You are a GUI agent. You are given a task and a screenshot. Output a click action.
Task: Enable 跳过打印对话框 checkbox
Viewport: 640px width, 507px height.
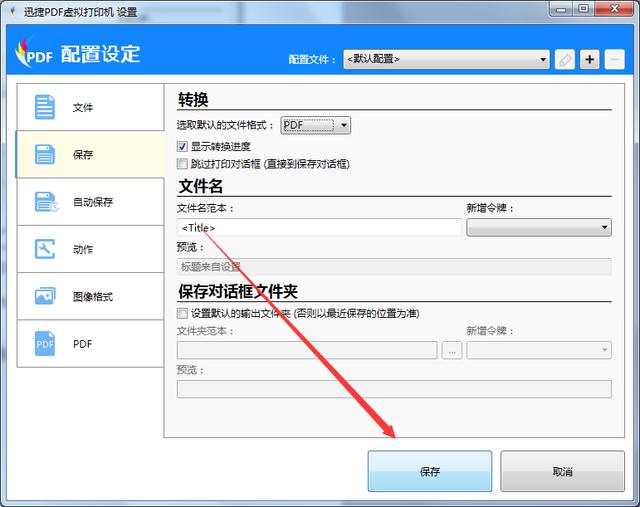pyautogui.click(x=182, y=163)
